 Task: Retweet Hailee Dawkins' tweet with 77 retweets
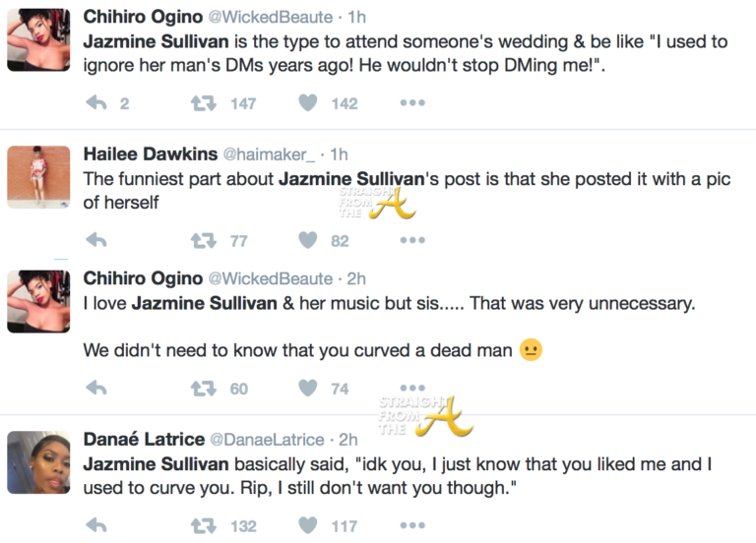(x=204, y=239)
